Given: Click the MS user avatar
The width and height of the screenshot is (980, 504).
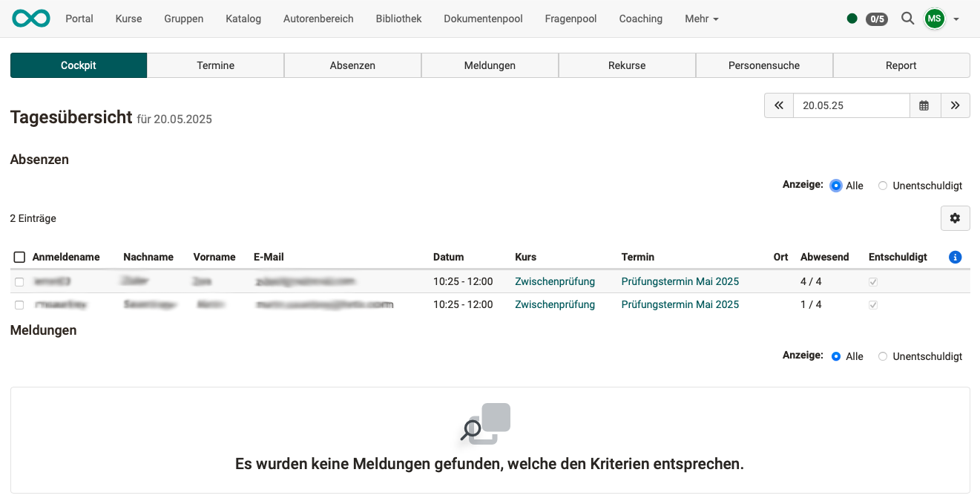Looking at the screenshot, I should pyautogui.click(x=934, y=19).
